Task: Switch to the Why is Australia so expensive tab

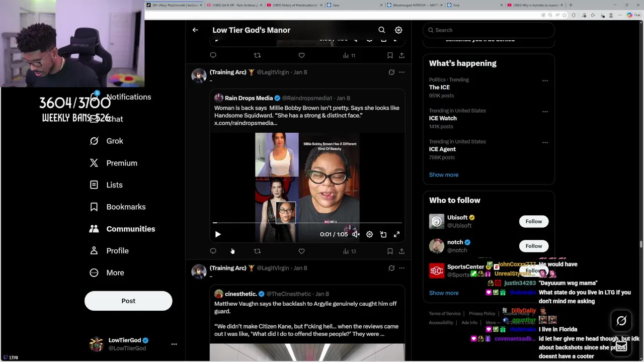Action: (535, 5)
